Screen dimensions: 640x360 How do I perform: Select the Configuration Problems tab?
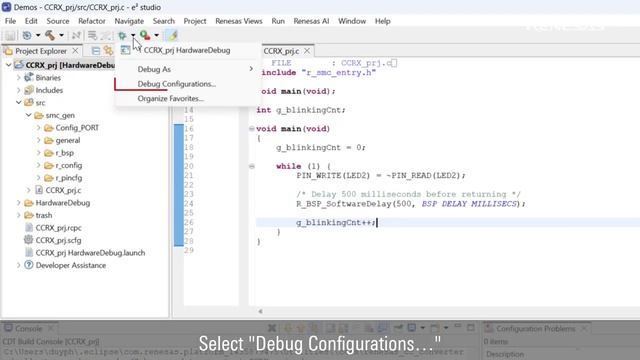coord(536,328)
